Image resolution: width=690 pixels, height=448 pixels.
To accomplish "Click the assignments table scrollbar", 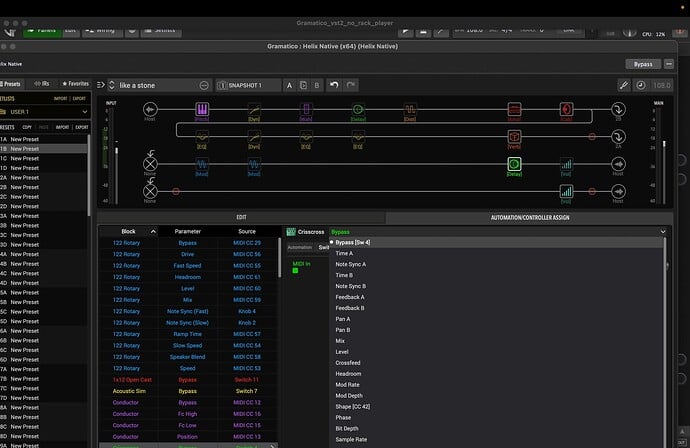I will (279, 258).
